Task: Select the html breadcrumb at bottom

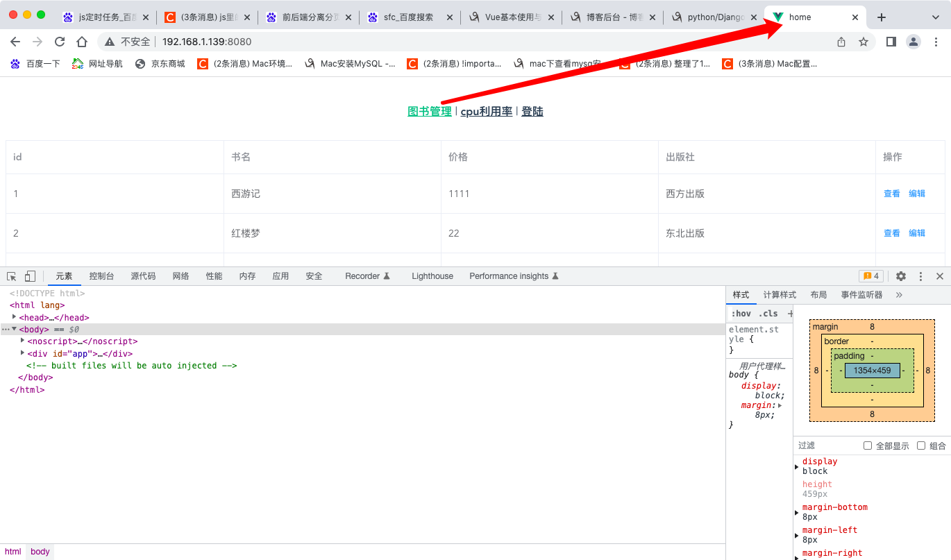Action: click(13, 552)
